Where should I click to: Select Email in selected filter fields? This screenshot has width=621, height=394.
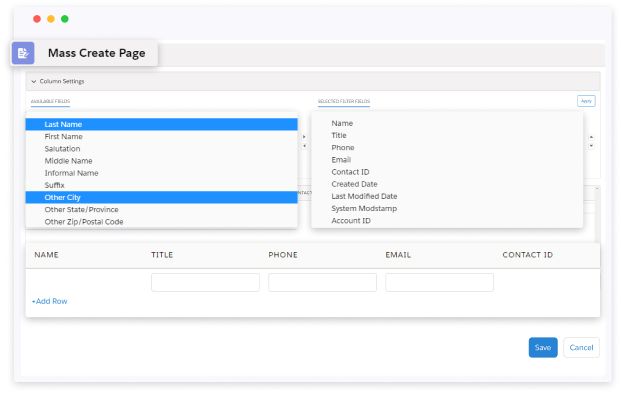[x=341, y=160]
